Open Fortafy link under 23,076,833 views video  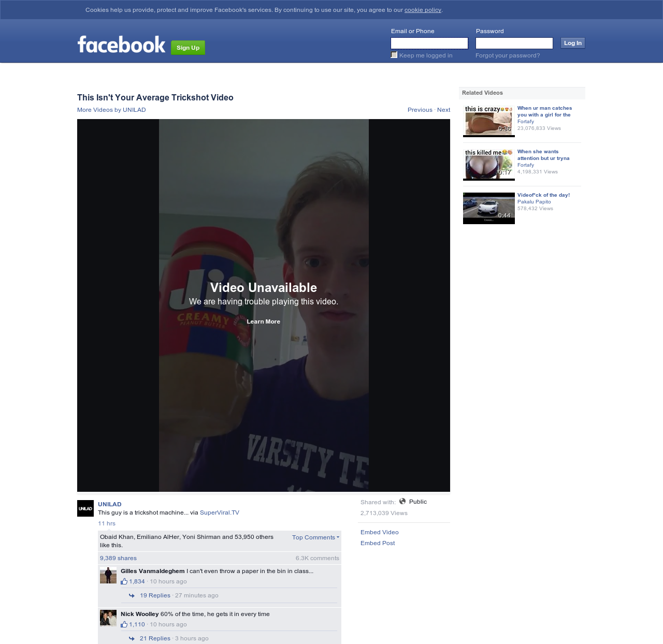(526, 122)
